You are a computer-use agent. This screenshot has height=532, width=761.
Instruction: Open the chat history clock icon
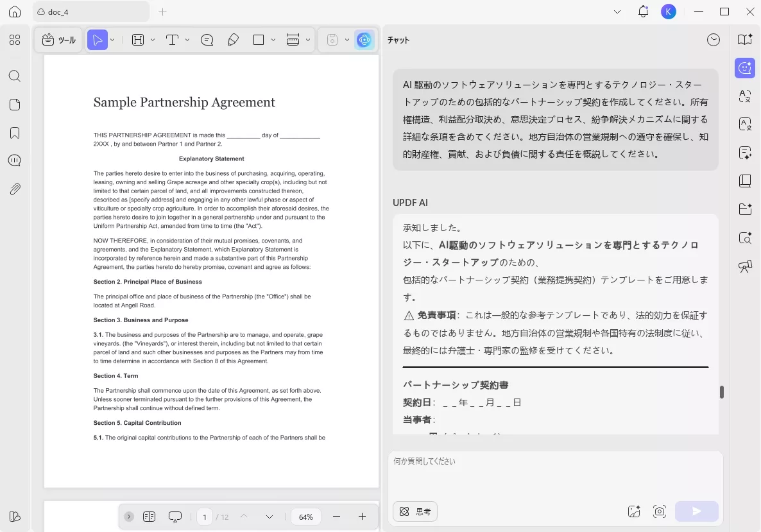[x=713, y=40]
